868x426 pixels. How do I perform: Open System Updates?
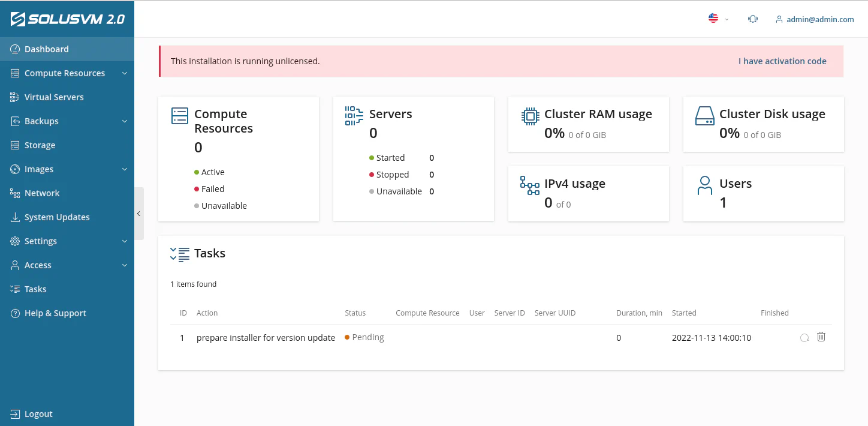pyautogui.click(x=57, y=217)
